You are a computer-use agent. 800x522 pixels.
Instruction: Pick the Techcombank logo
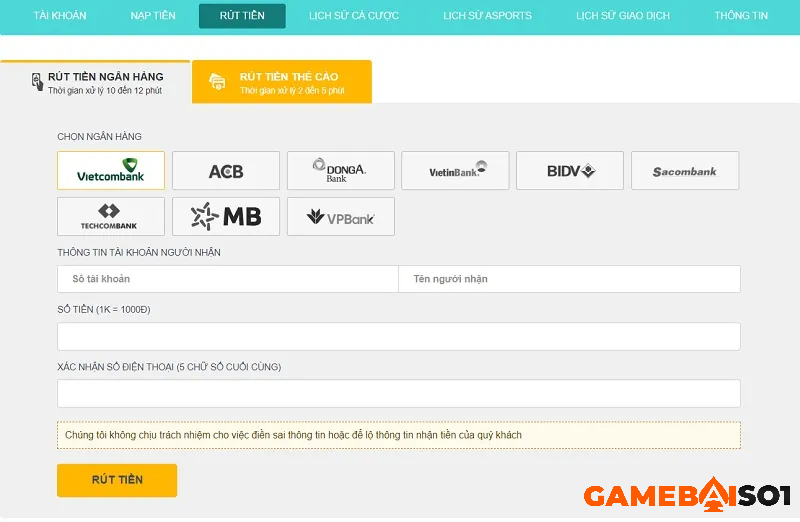click(111, 216)
